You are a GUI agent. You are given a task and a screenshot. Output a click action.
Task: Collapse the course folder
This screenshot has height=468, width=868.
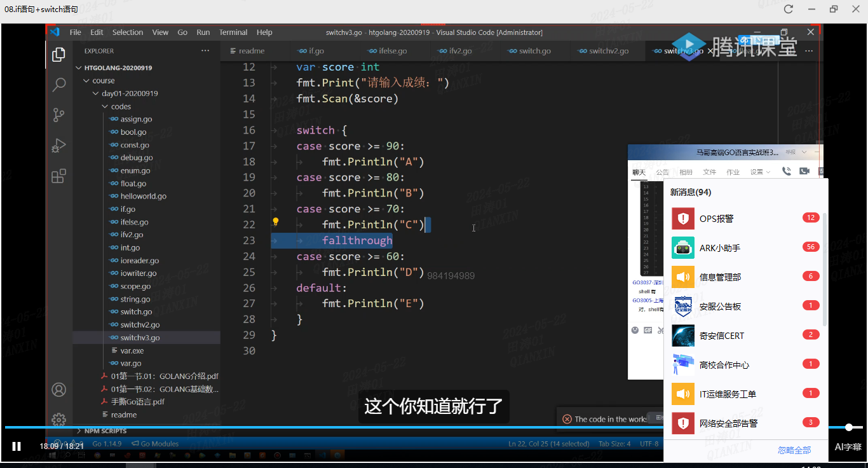103,81
